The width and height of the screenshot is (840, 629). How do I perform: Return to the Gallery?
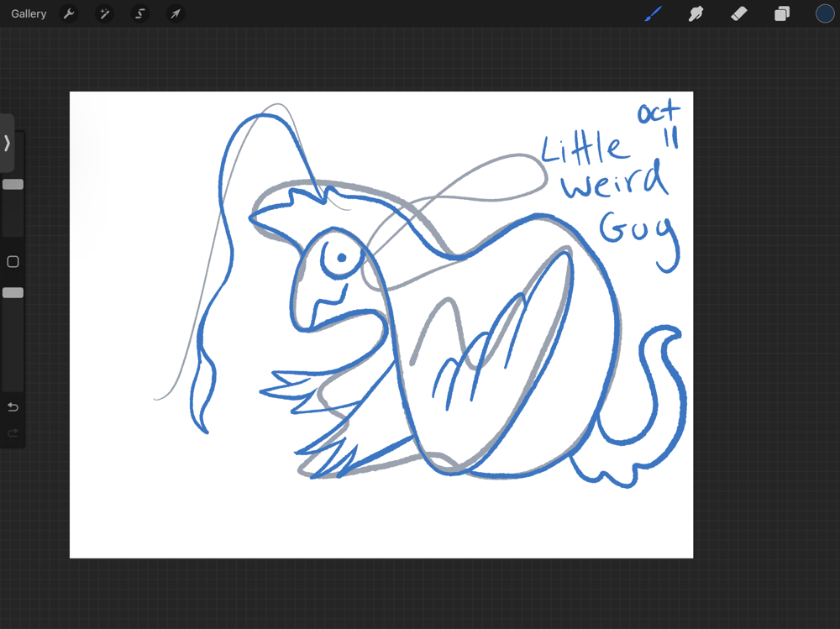pos(29,14)
